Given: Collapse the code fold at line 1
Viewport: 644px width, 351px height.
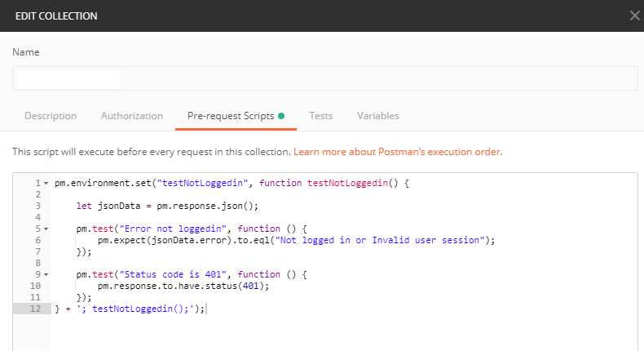Looking at the screenshot, I should point(46,184).
